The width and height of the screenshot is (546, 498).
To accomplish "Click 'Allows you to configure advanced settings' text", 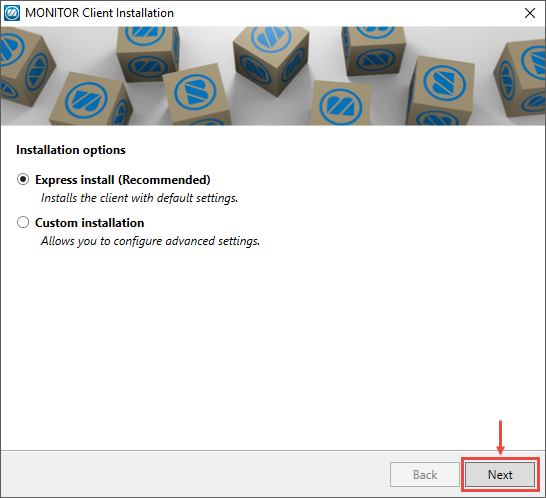I will [150, 241].
